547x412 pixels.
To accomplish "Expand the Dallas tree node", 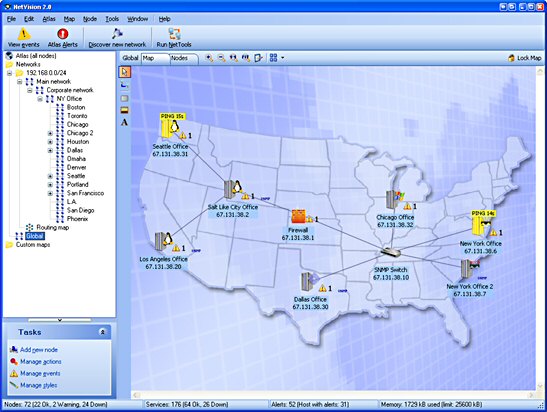I will click(50, 150).
